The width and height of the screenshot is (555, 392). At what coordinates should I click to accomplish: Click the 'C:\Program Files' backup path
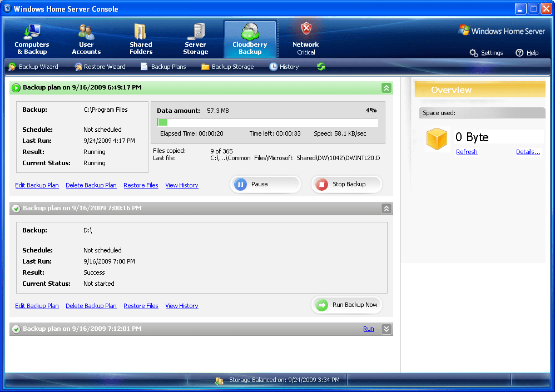[x=106, y=110]
